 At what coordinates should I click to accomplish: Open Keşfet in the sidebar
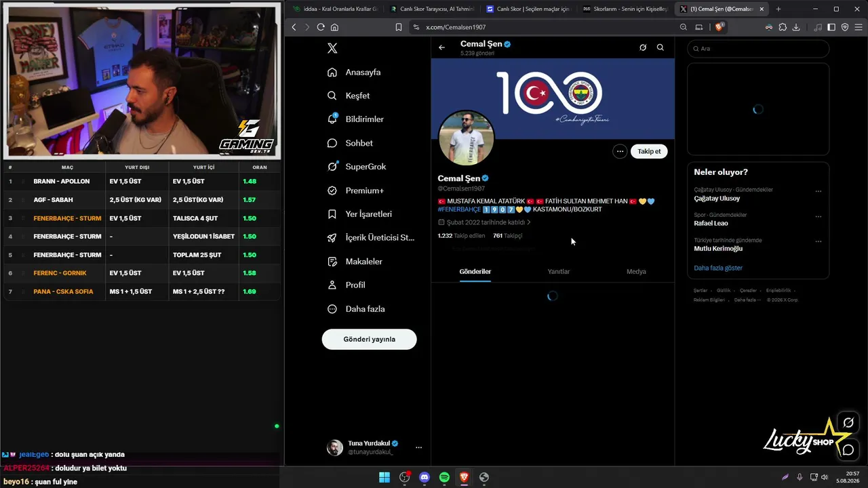349,96
